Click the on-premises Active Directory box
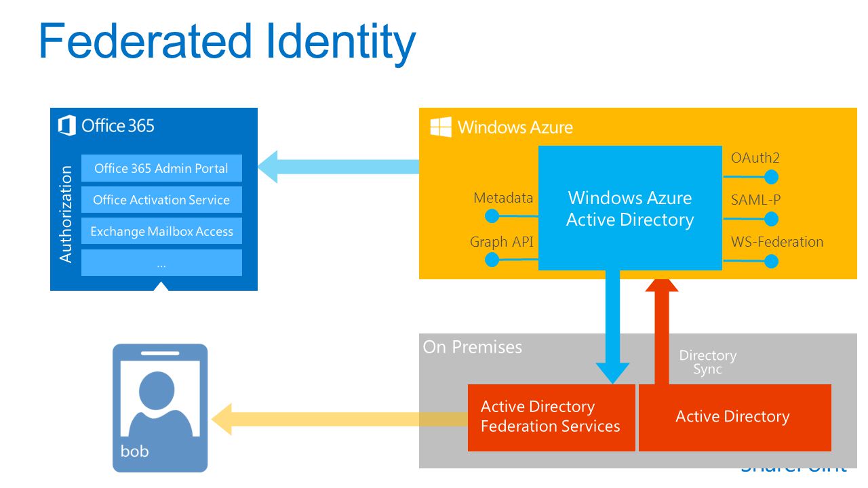Screen dimensions: 868x488 tap(735, 418)
